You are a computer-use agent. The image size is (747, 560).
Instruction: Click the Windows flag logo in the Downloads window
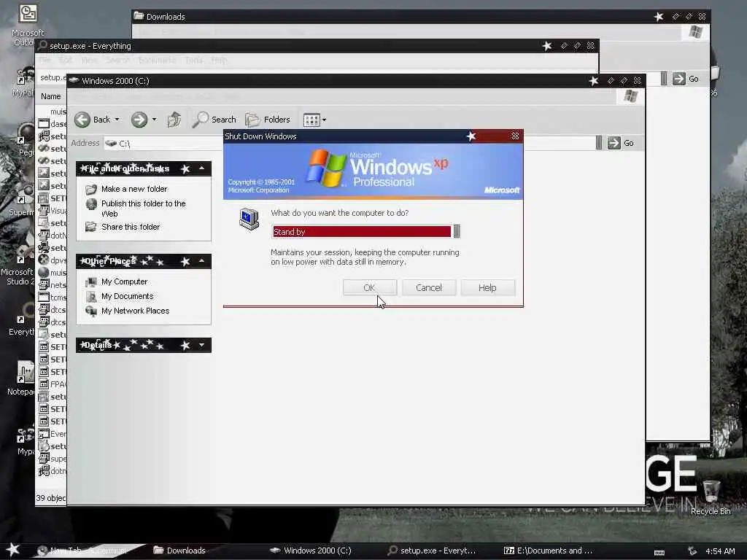pyautogui.click(x=695, y=32)
